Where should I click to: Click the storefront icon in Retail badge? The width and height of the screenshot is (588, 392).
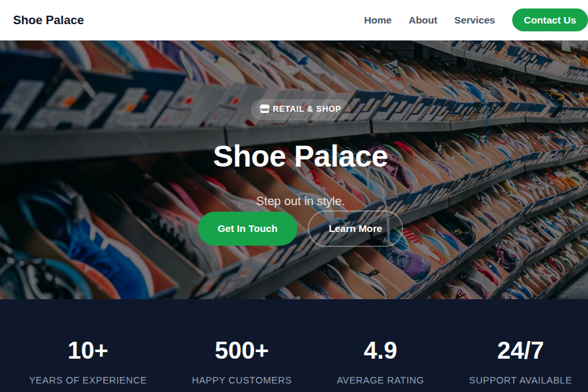265,109
